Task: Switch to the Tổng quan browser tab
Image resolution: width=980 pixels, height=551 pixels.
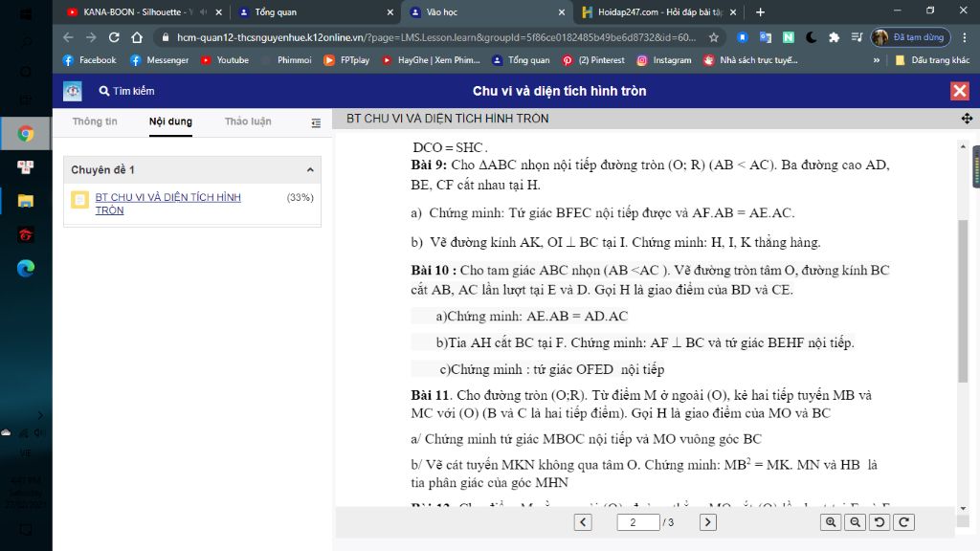Action: [316, 11]
